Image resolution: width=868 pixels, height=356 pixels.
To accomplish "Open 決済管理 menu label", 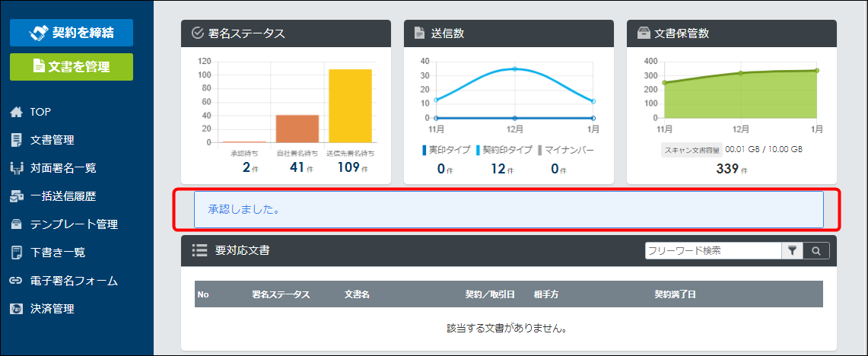I will (x=52, y=308).
